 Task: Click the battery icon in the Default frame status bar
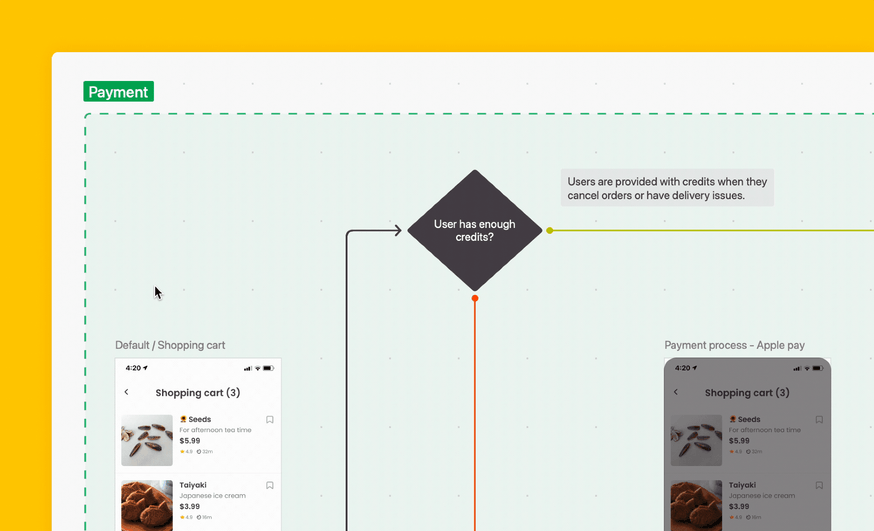(x=268, y=368)
